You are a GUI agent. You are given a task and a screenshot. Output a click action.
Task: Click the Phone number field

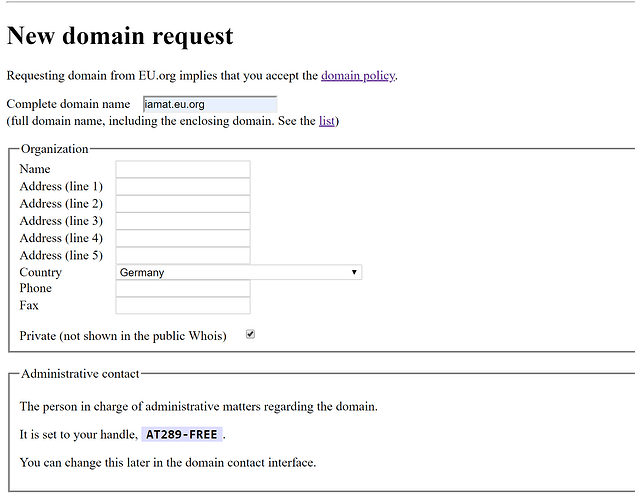183,288
